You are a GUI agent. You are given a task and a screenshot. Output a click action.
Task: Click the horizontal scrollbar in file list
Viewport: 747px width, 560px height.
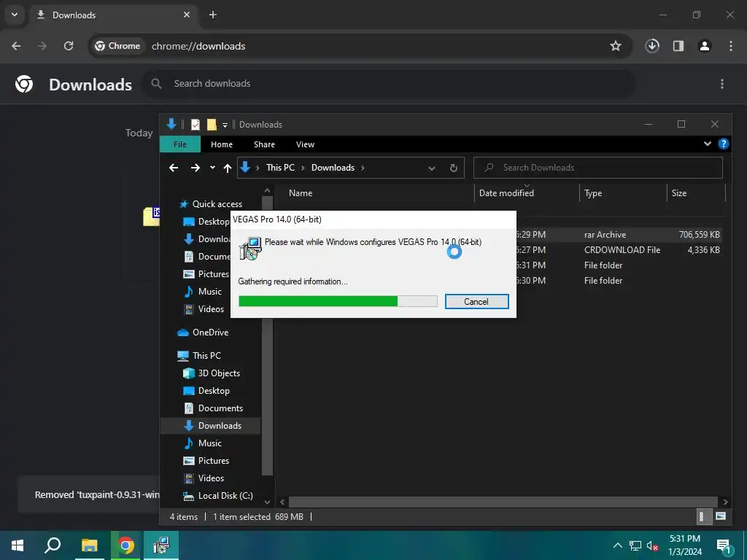(503, 502)
